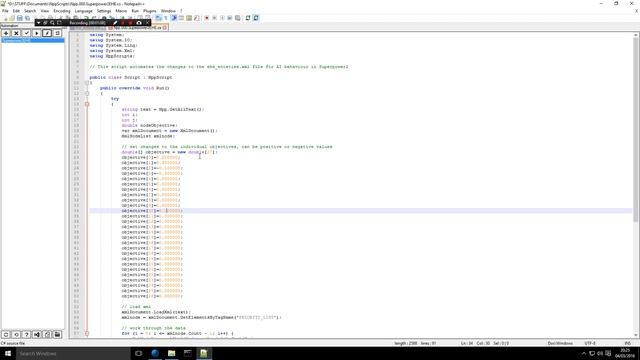The height and width of the screenshot is (360, 640).
Task: Click on line 'public override void Run()'
Action: pyautogui.click(x=135, y=88)
